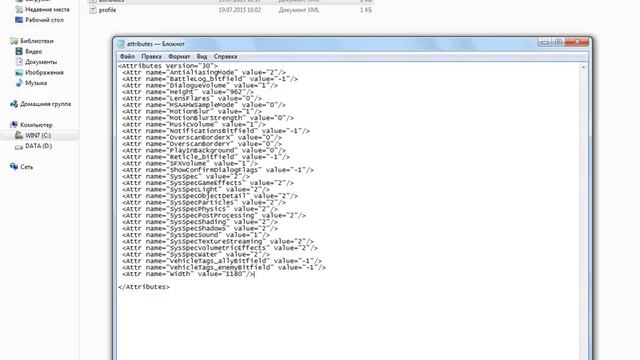Open Изображения library in sidebar
Screen dimensions: 640x360
pyautogui.click(x=44, y=73)
